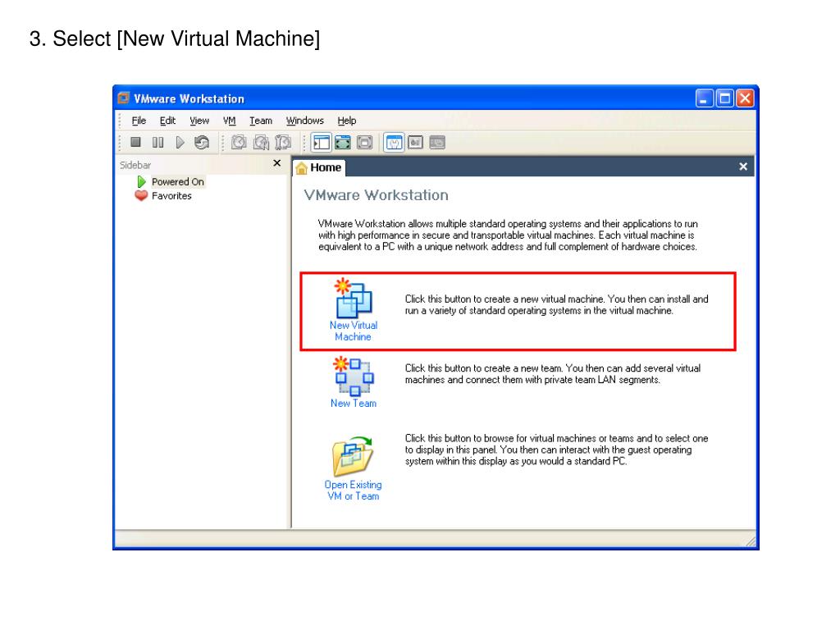Close the Sidebar panel
This screenshot has width=840, height=630.
tap(277, 163)
